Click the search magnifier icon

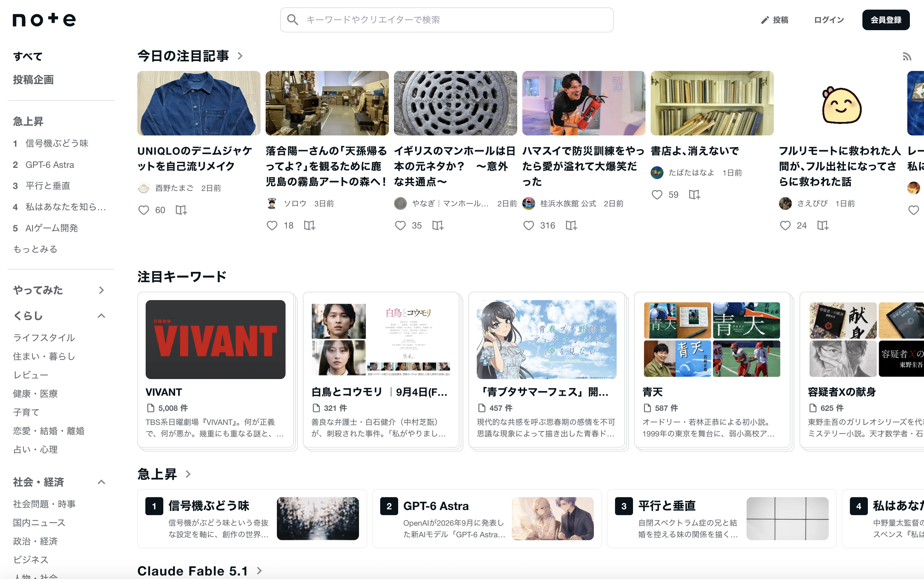click(x=292, y=20)
